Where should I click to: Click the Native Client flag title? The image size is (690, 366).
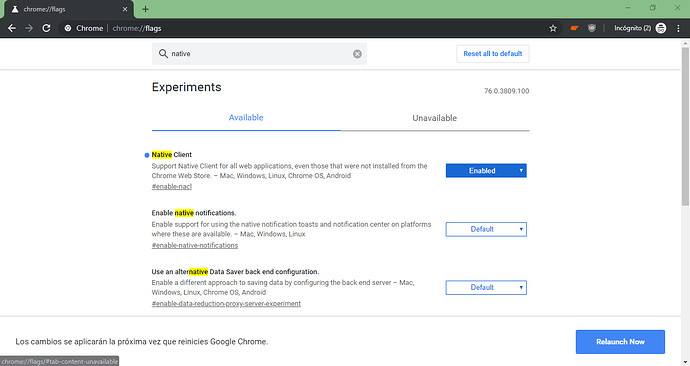tap(172, 155)
